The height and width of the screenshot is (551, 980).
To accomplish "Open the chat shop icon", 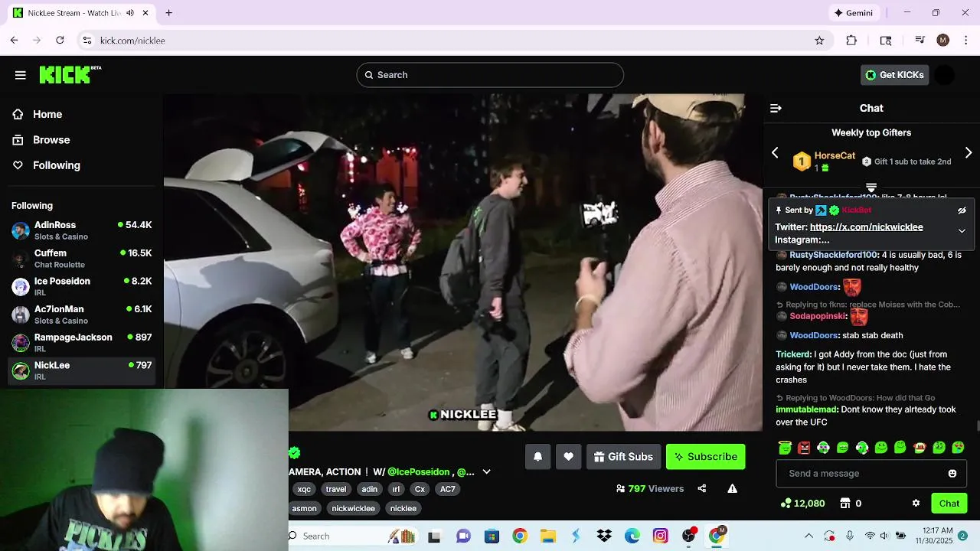I will click(x=845, y=504).
